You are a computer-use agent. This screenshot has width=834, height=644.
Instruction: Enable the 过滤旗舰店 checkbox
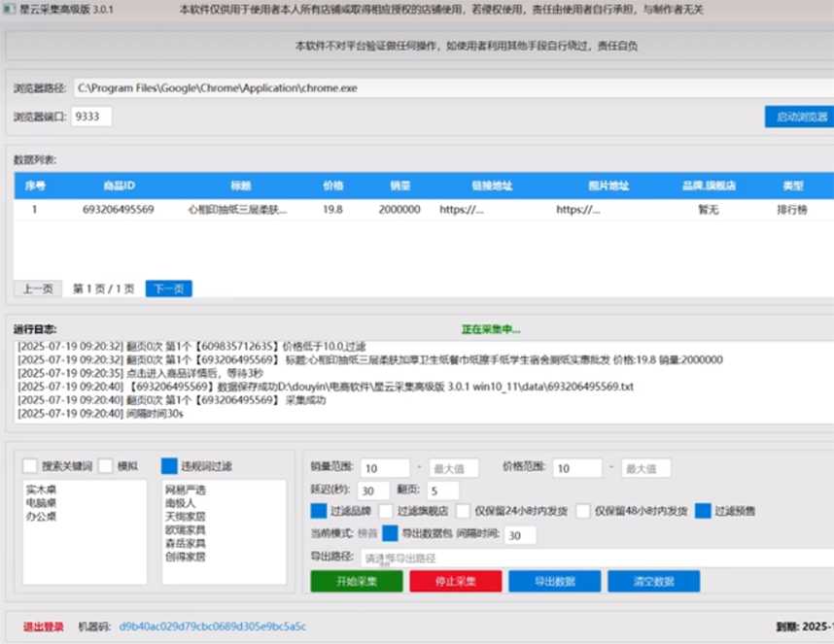click(x=386, y=511)
